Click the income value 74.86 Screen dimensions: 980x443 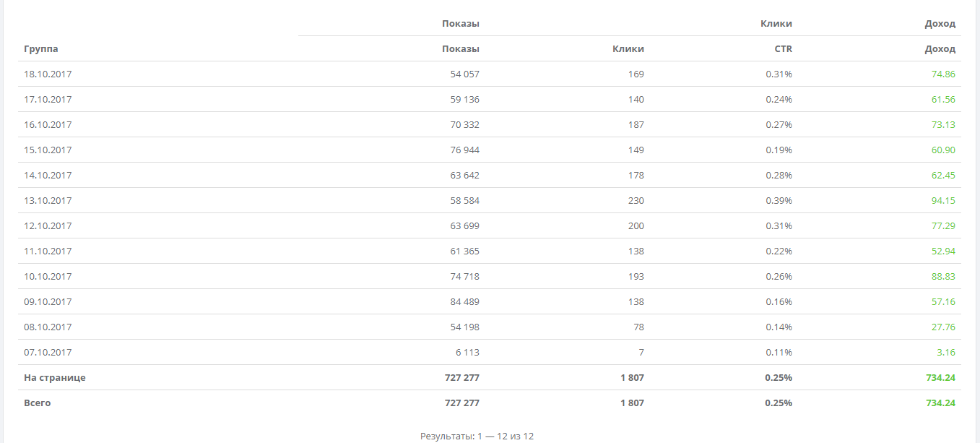943,74
